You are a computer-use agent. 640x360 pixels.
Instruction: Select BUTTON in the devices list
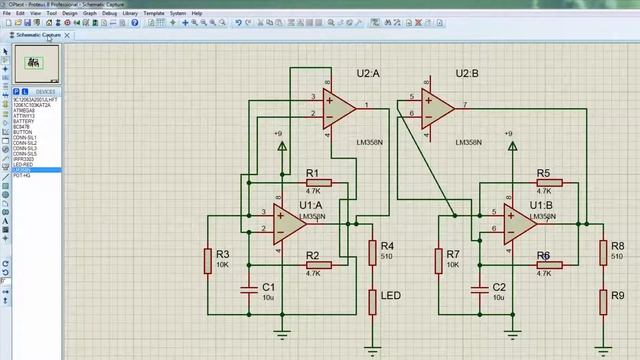pos(22,132)
